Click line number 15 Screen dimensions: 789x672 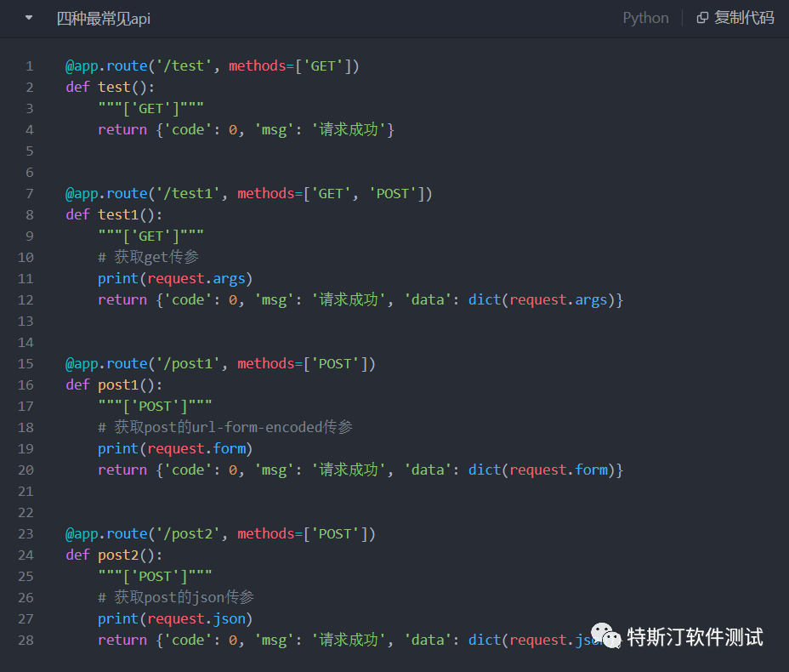coord(26,364)
